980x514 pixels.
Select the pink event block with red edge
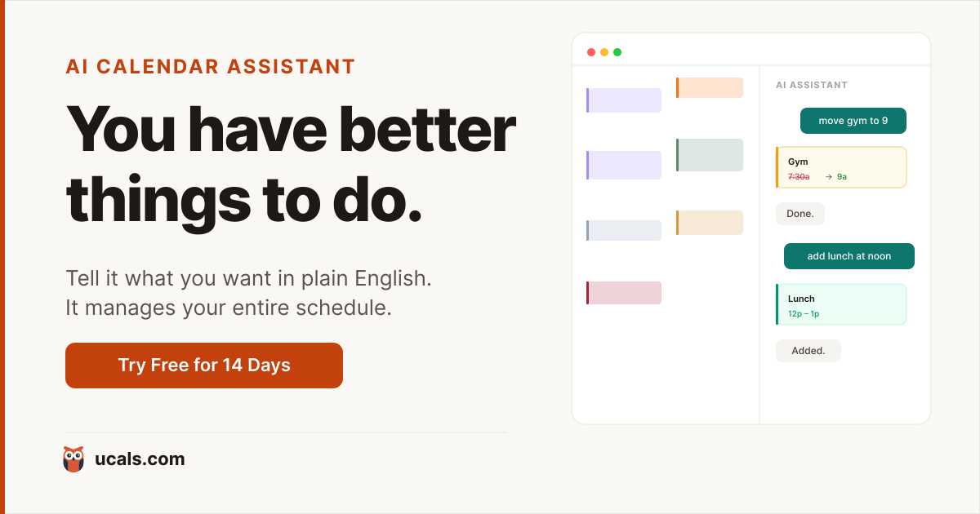point(624,293)
